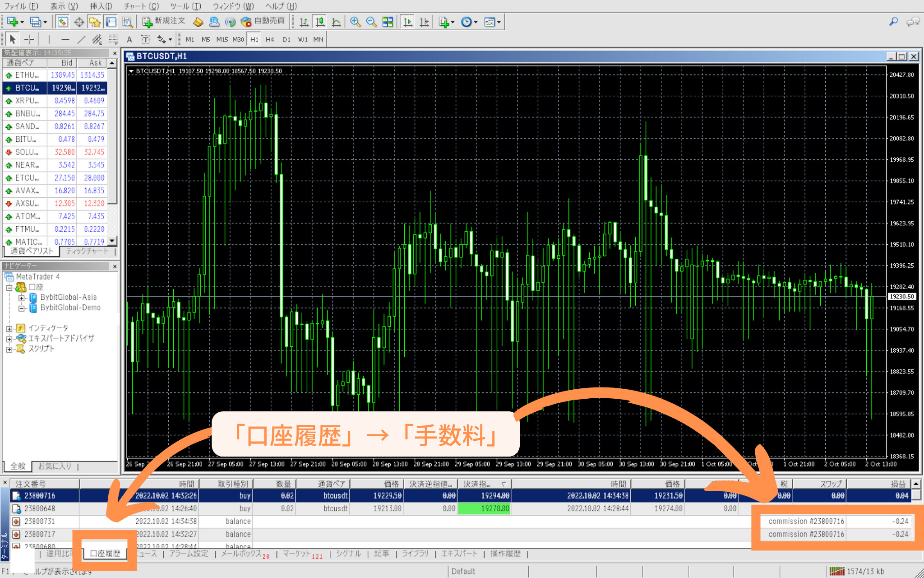Click the search magnifier icon top right

click(893, 21)
